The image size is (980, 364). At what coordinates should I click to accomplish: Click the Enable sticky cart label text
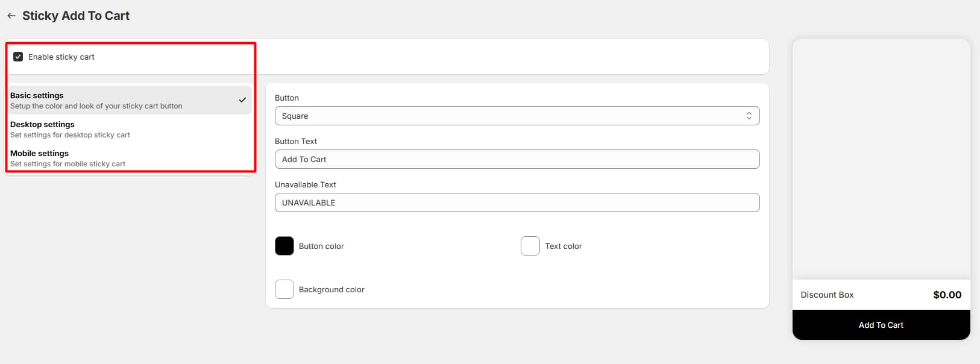tap(61, 57)
